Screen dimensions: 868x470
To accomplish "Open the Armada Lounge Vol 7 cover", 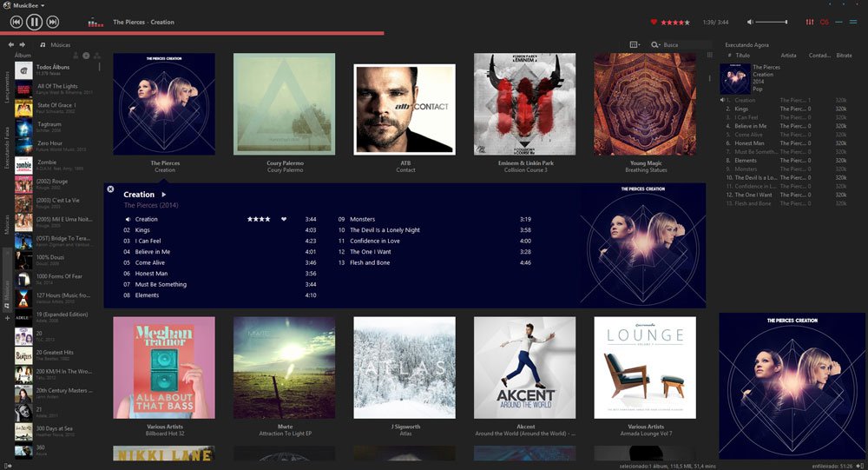I will 645,367.
